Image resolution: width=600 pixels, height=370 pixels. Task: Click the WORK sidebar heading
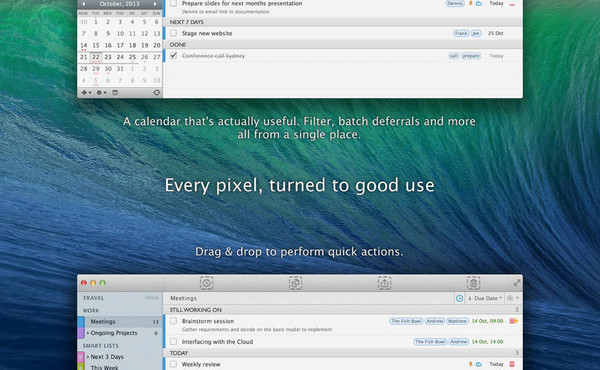(91, 310)
